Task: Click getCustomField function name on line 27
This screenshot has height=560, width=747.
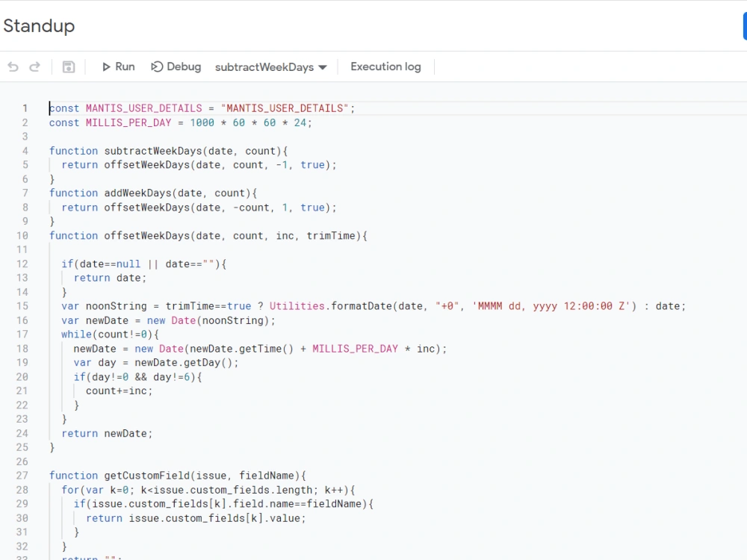Action: [x=147, y=476]
